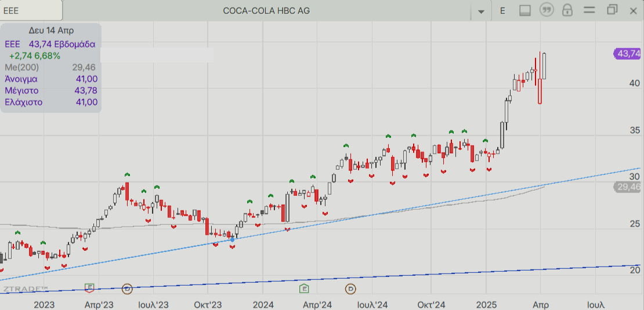Click the Οκτ'23 time axis label
This screenshot has height=310, width=644.
(208, 305)
